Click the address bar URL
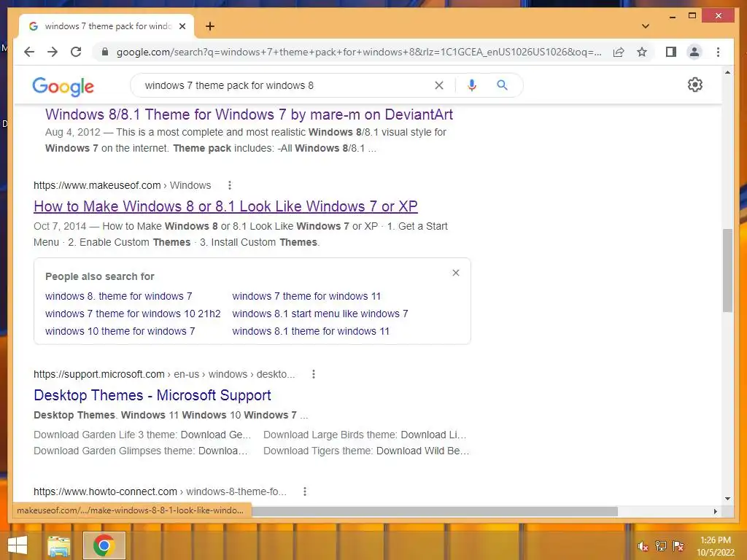Screen dimensions: 747x560 358,52
